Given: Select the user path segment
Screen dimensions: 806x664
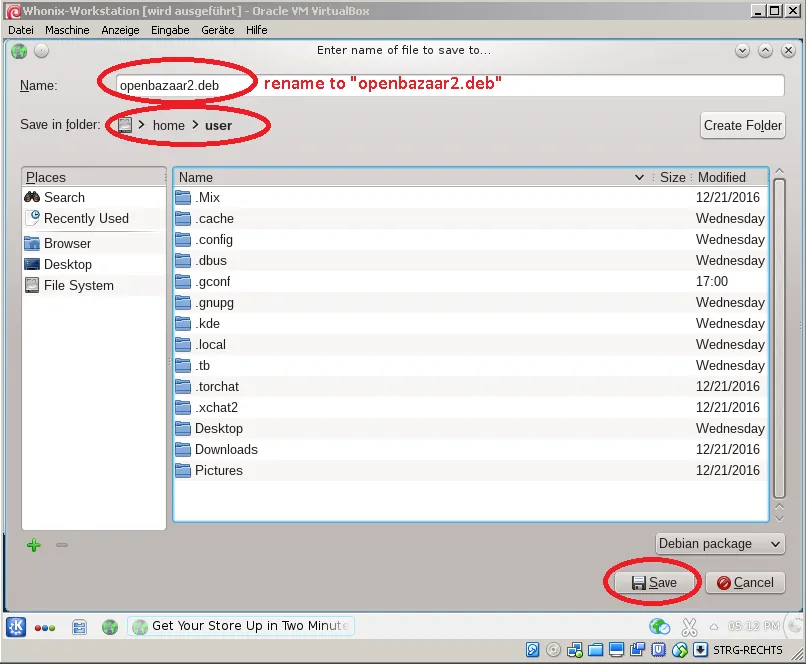Looking at the screenshot, I should [x=218, y=125].
